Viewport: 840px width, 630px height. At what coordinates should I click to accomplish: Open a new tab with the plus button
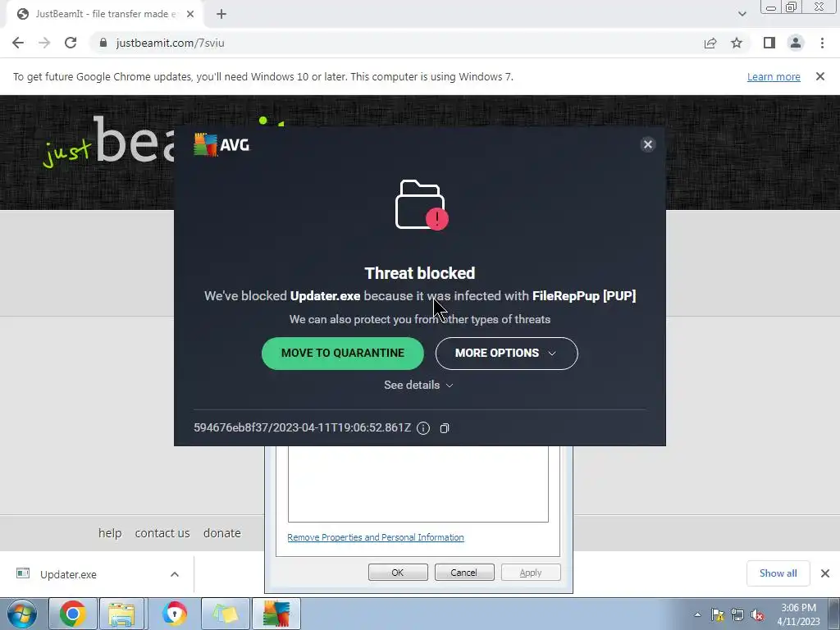tap(221, 14)
